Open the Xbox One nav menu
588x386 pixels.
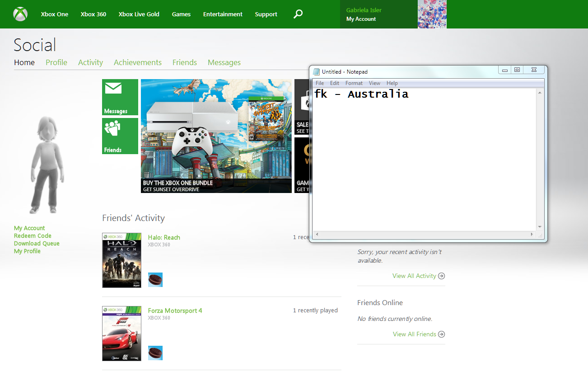[x=55, y=14]
